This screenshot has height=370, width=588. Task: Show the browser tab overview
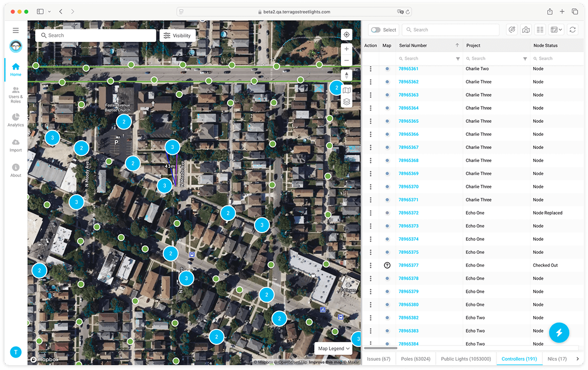pyautogui.click(x=575, y=11)
